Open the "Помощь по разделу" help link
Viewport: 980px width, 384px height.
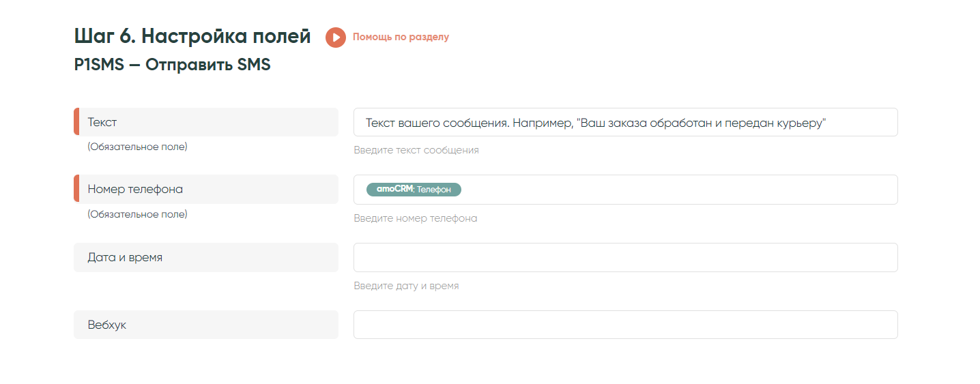401,37
